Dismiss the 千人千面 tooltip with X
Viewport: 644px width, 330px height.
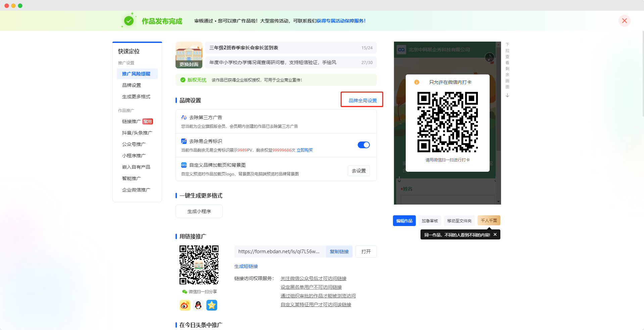pyautogui.click(x=495, y=235)
